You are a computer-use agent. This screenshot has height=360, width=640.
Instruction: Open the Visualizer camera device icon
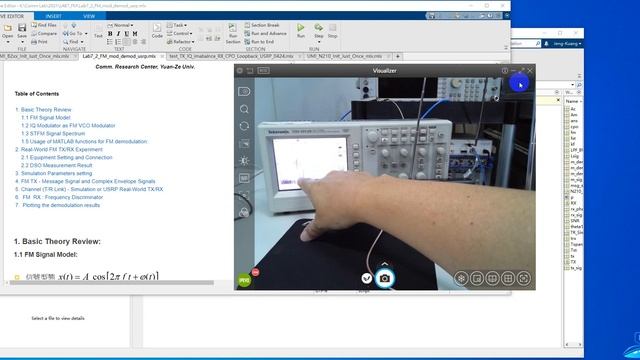(x=244, y=91)
